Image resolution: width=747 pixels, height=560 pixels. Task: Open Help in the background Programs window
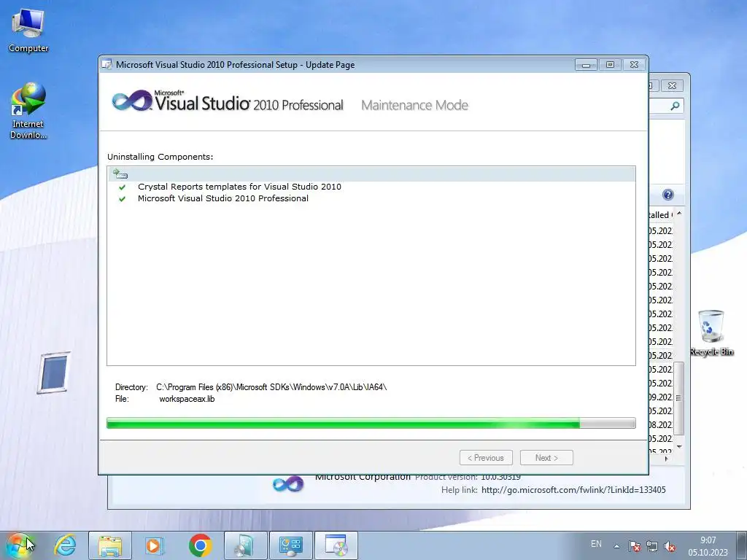tap(668, 194)
